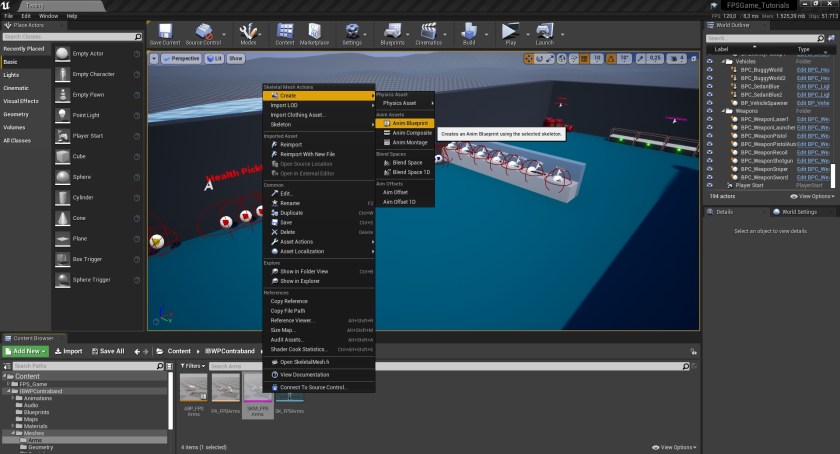Open the Modes toolbar icon
840x454 pixels.
[x=247, y=32]
